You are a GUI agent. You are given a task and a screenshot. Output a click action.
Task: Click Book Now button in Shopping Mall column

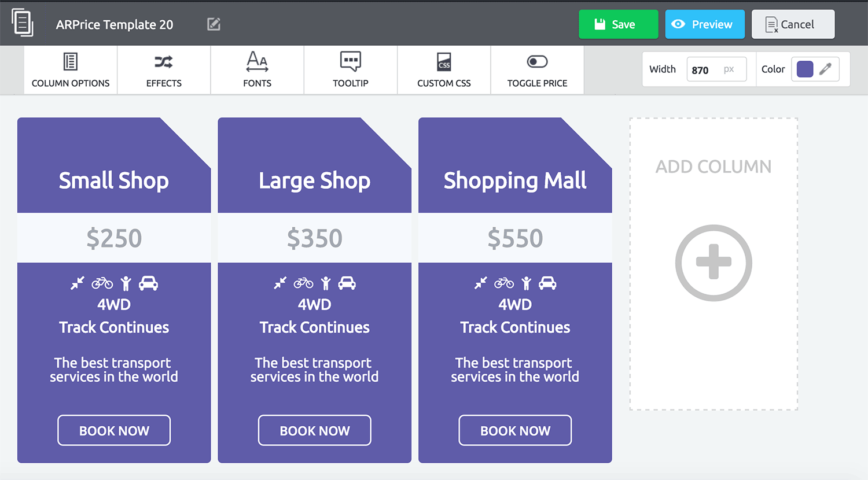point(515,430)
